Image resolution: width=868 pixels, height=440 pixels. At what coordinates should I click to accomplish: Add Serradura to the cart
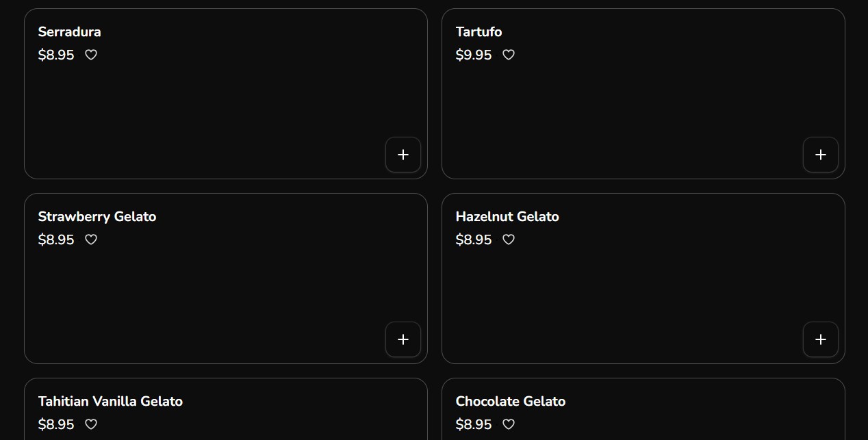(x=403, y=155)
